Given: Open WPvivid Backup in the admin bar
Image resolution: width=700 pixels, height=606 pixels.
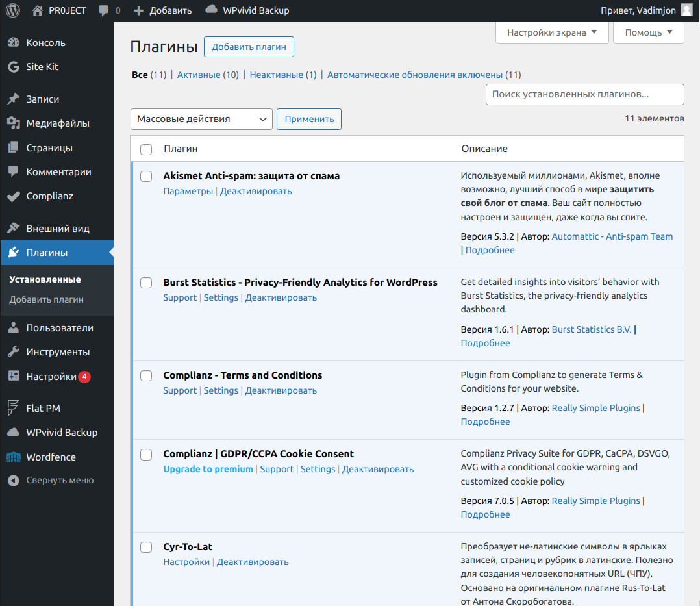Looking at the screenshot, I should [x=256, y=10].
